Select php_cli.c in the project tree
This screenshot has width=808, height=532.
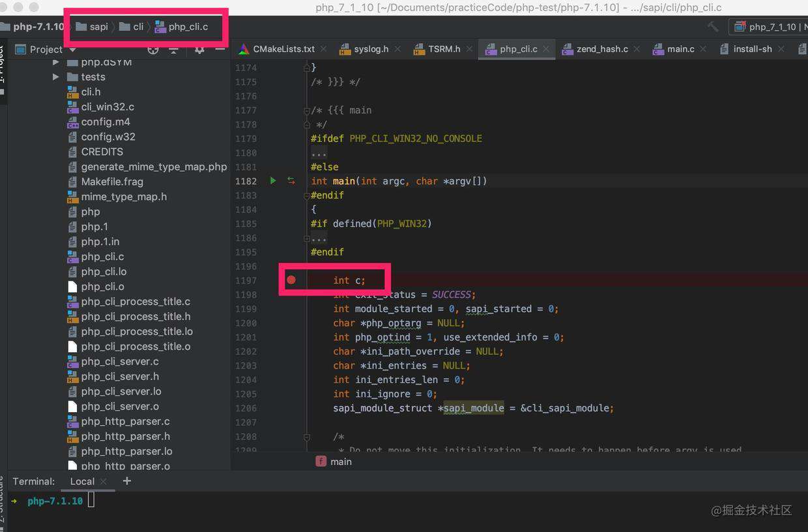coord(102,257)
